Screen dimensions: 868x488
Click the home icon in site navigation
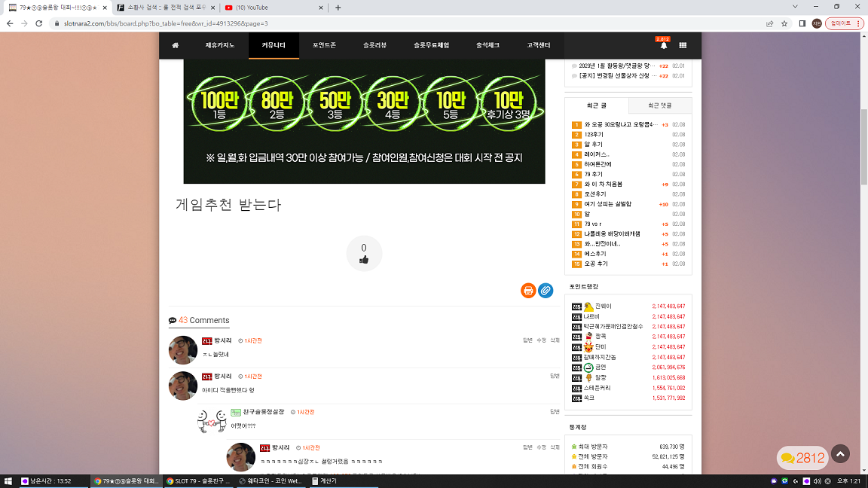coord(176,45)
